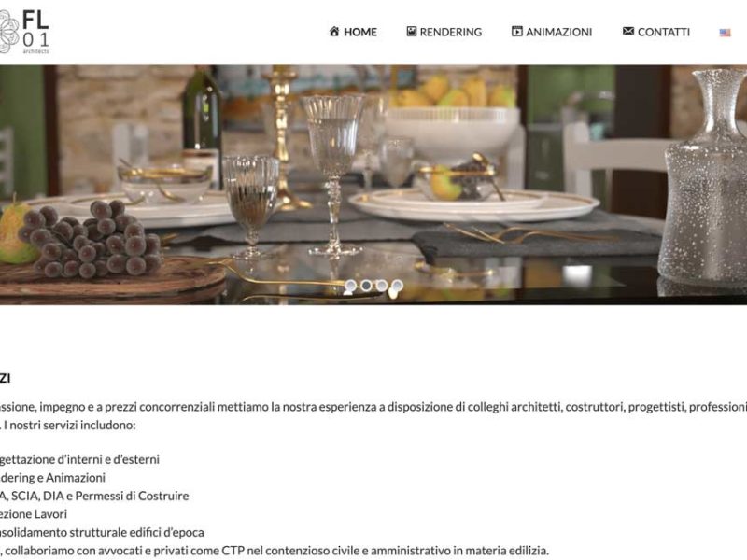Click the dining table hero slide image

click(x=373, y=185)
